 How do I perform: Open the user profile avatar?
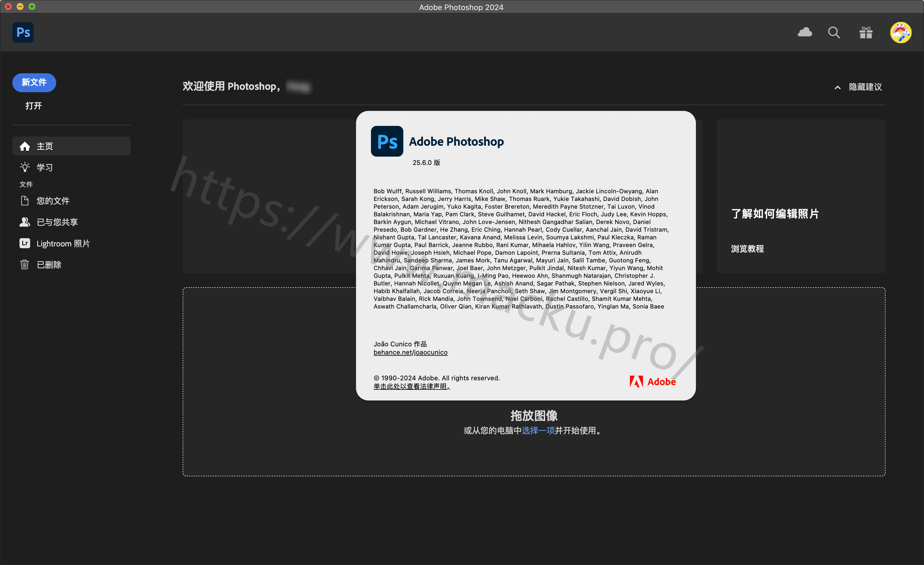coord(901,33)
